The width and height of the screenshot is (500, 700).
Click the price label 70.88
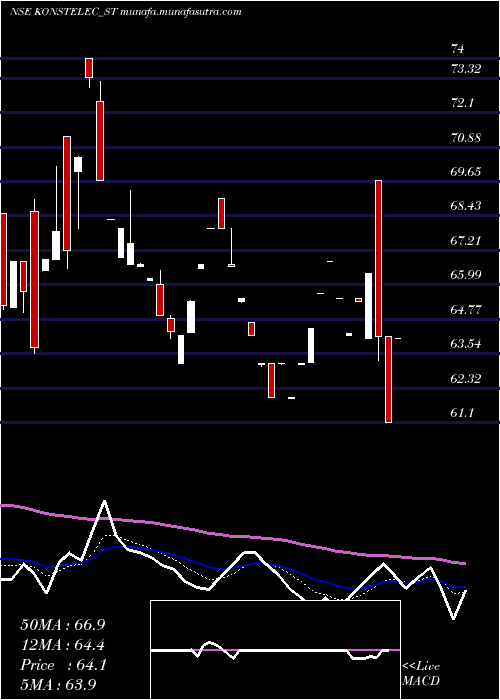(x=466, y=138)
